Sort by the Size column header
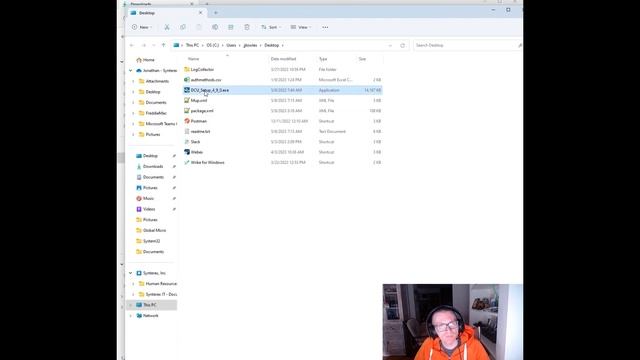 362,59
